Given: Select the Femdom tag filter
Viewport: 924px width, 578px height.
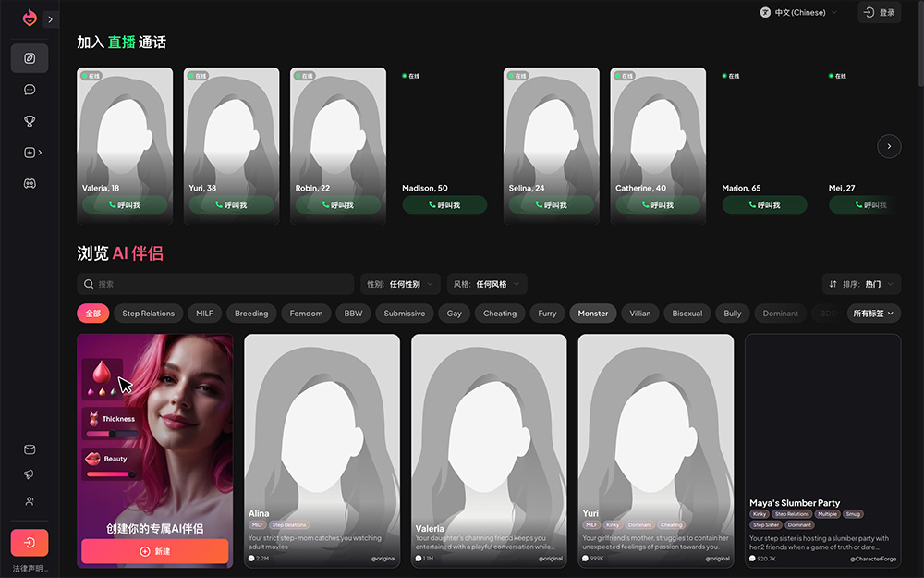Looking at the screenshot, I should 306,314.
